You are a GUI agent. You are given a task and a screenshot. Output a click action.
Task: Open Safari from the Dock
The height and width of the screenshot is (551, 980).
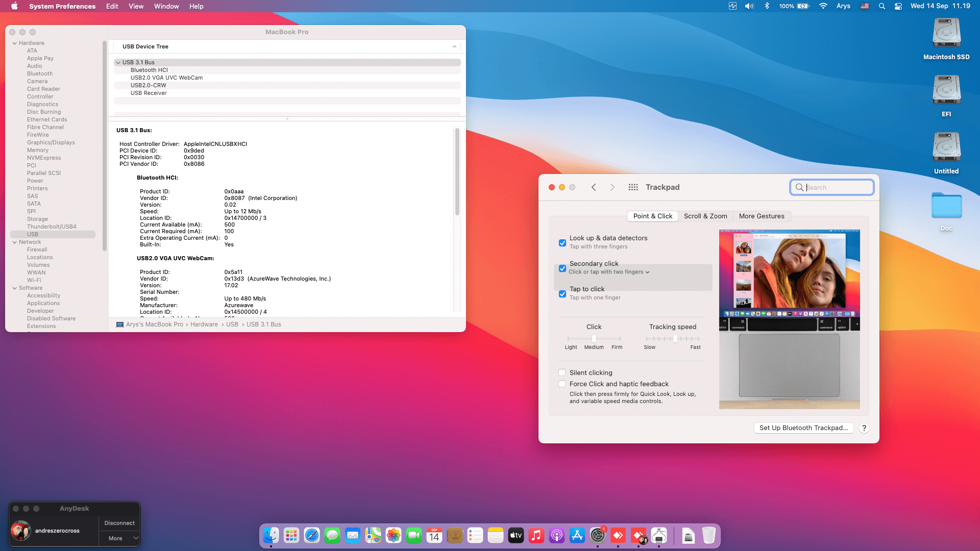coord(311,535)
